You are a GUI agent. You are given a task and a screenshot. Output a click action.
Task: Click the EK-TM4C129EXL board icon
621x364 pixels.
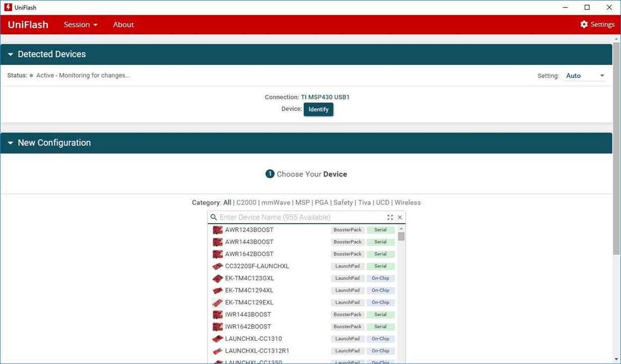click(218, 302)
